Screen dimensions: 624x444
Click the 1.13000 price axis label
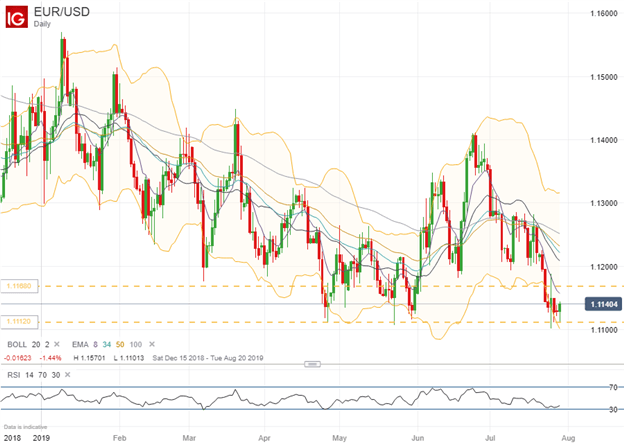(x=604, y=203)
